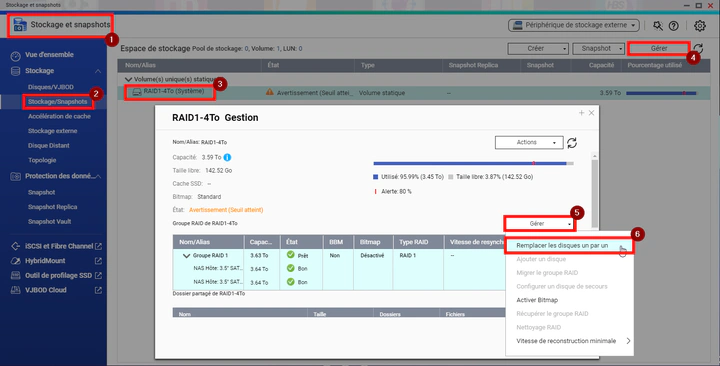The height and width of the screenshot is (366, 720).
Task: Open the help question mark icon
Action: [674, 26]
